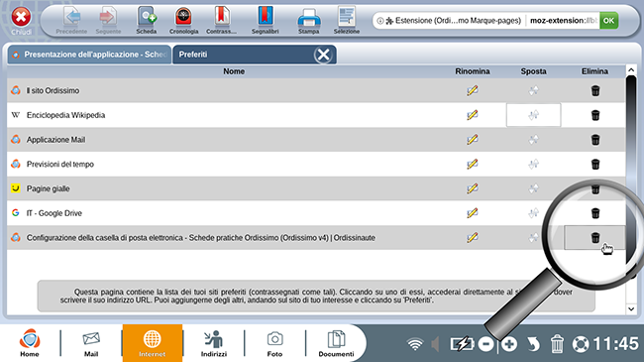Click the green OK button
The width and height of the screenshot is (644, 362).
point(608,21)
